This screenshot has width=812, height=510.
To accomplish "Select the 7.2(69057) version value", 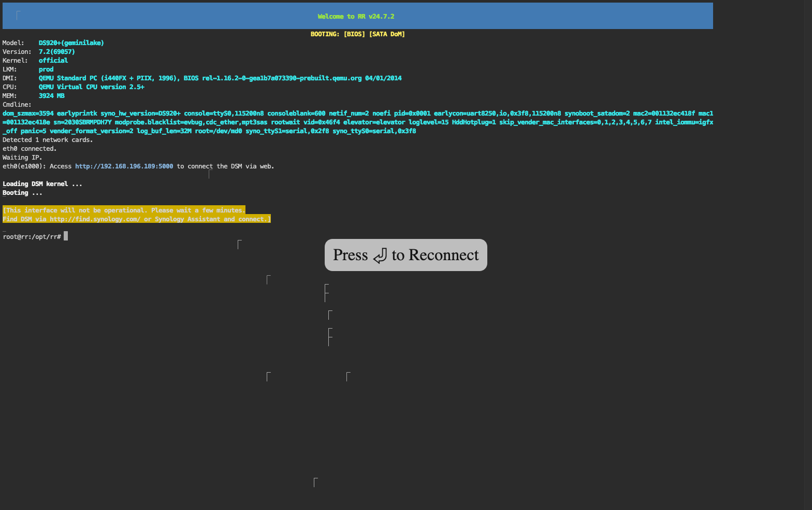I will point(56,52).
